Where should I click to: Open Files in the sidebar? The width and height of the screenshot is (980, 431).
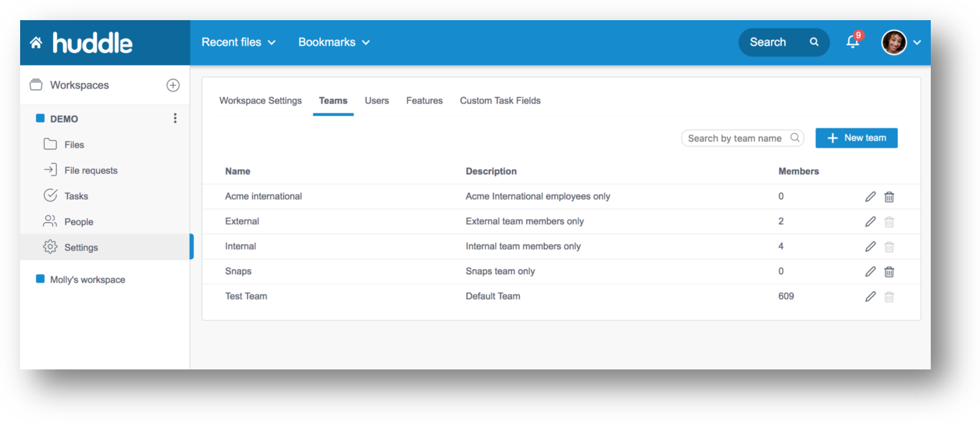pos(74,144)
